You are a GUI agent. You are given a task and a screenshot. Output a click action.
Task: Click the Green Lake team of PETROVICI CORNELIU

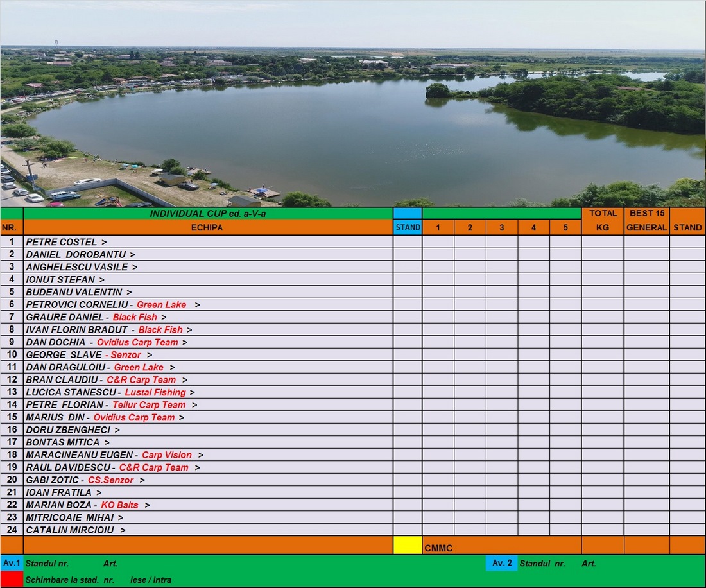point(162,305)
